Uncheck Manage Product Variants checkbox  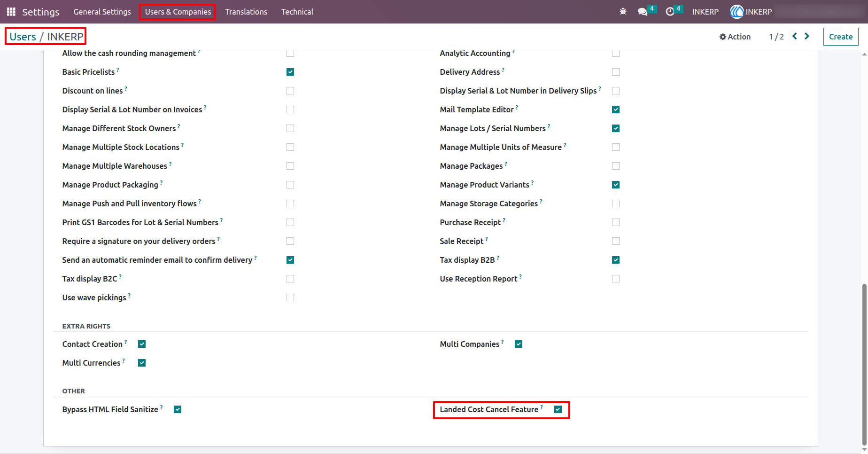point(616,185)
